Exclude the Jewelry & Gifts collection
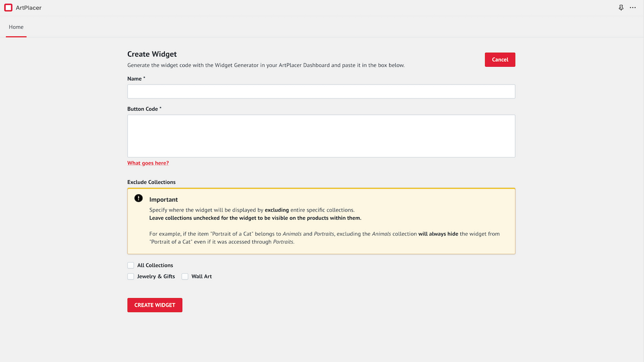This screenshot has width=644, height=362. click(131, 277)
